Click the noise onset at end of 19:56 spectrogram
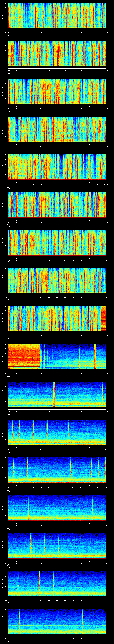Image resolution: width=114 pixels, height=644 pixels. pyautogui.click(x=103, y=318)
